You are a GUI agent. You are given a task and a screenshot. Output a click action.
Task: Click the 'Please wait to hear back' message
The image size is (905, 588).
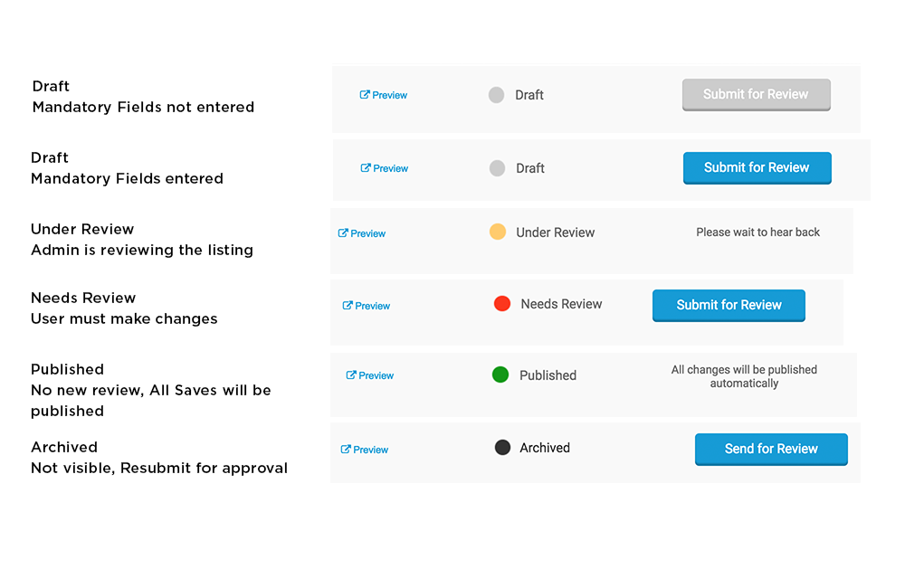(x=757, y=232)
